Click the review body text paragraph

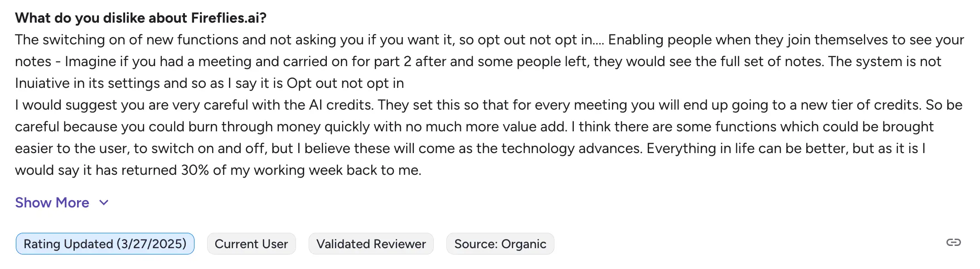tap(453, 104)
